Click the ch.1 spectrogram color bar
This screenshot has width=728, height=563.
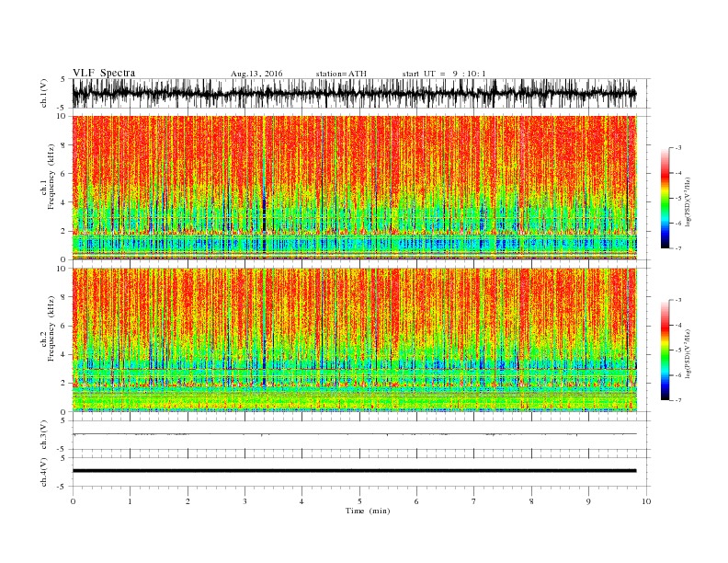[x=665, y=198]
